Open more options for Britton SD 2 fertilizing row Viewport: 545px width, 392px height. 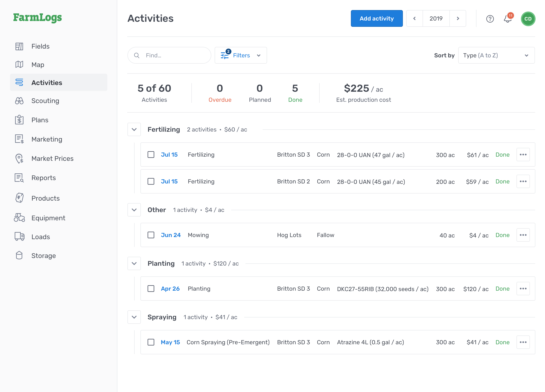click(x=523, y=182)
